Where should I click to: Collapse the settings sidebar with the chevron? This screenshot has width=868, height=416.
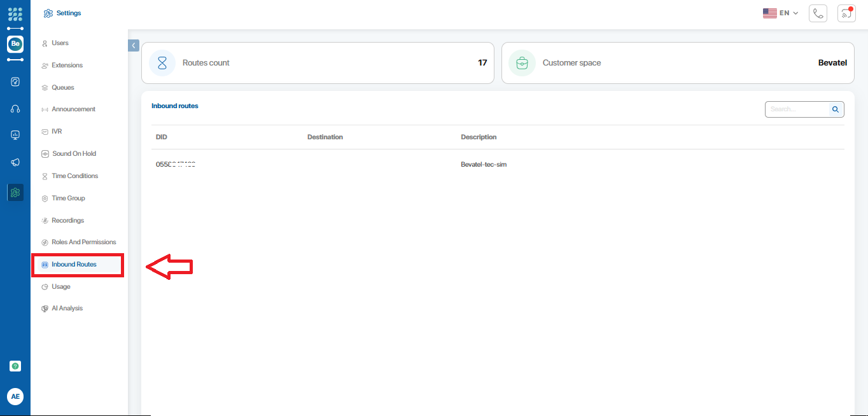tap(134, 45)
